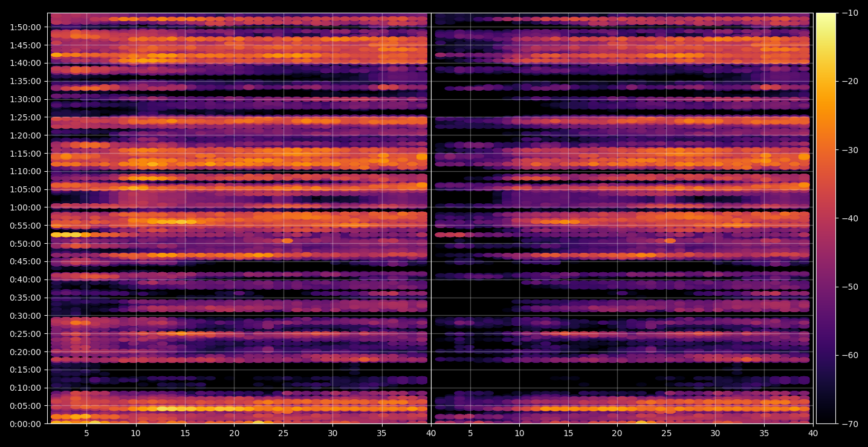
Task: Pick the 1:30:00 time tick label
Action: (x=25, y=99)
